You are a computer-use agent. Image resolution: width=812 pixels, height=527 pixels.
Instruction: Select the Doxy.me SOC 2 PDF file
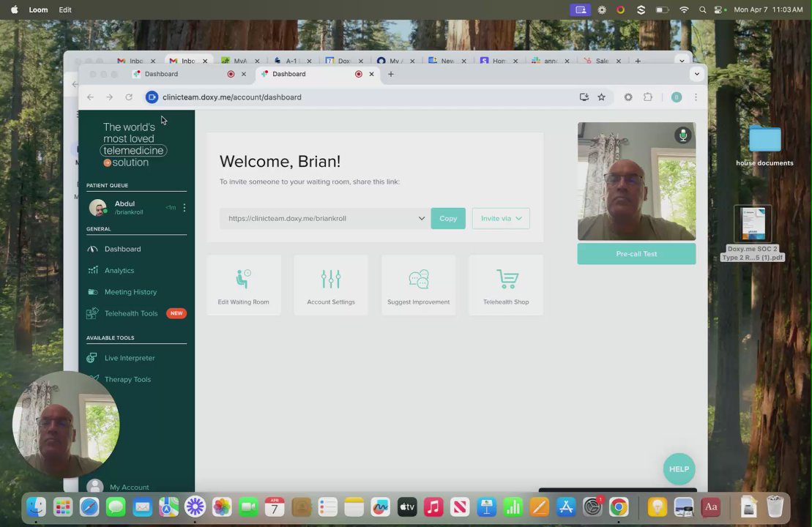coord(753,233)
